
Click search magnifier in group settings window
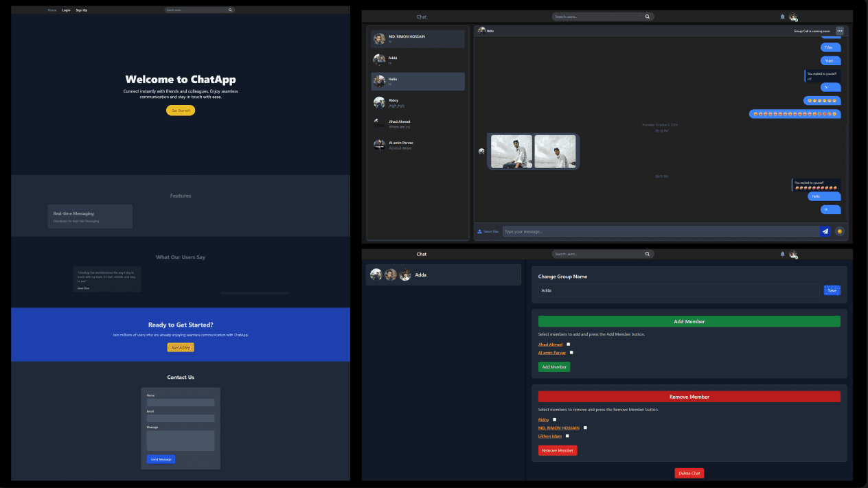(x=647, y=254)
